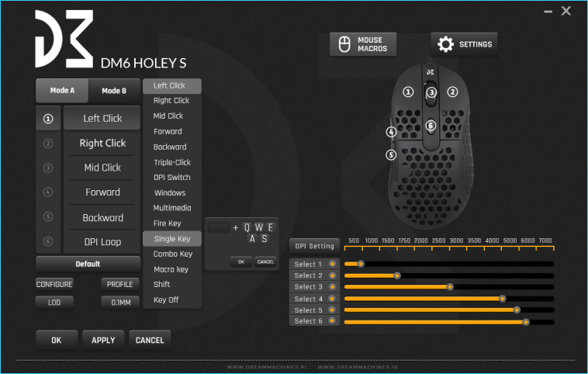
Task: Click the DPI Setting button
Action: coord(314,246)
